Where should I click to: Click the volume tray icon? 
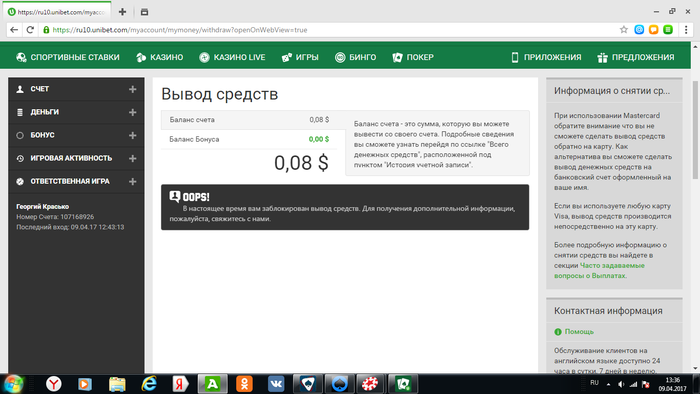pyautogui.click(x=621, y=384)
